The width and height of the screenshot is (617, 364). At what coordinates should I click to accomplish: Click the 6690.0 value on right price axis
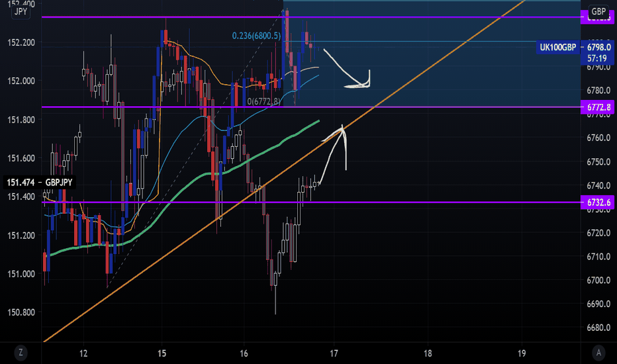click(x=598, y=304)
